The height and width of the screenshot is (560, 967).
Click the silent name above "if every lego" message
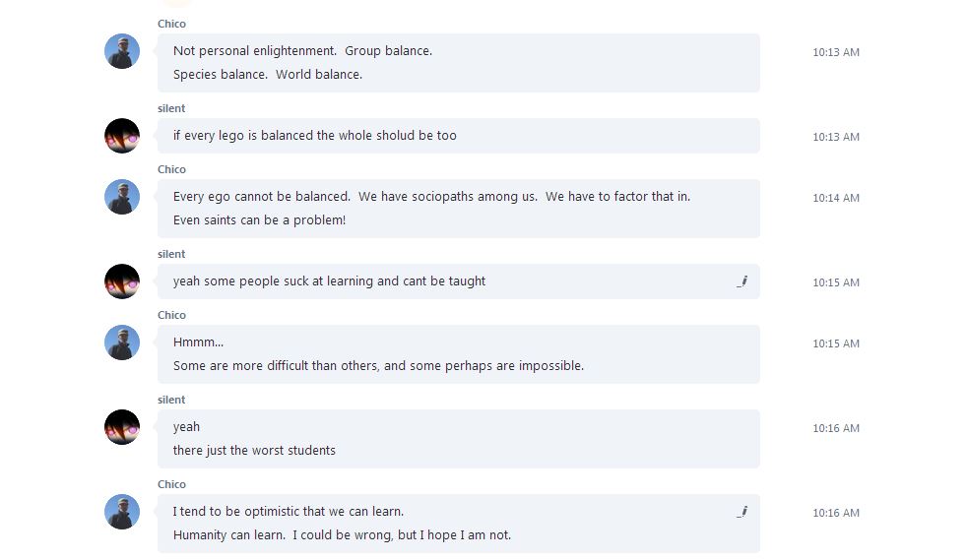(x=171, y=108)
